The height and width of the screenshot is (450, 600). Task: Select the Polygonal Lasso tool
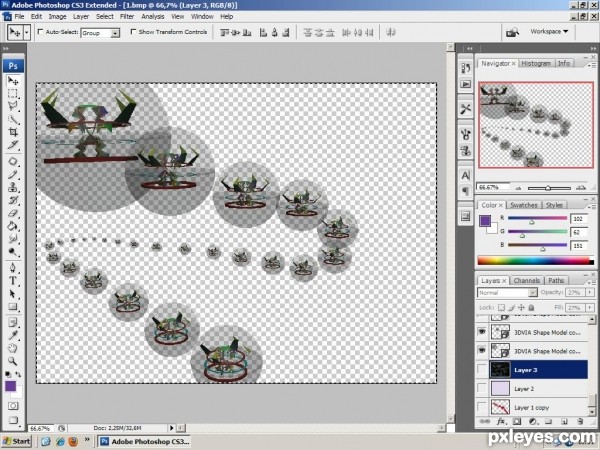pos(13,107)
